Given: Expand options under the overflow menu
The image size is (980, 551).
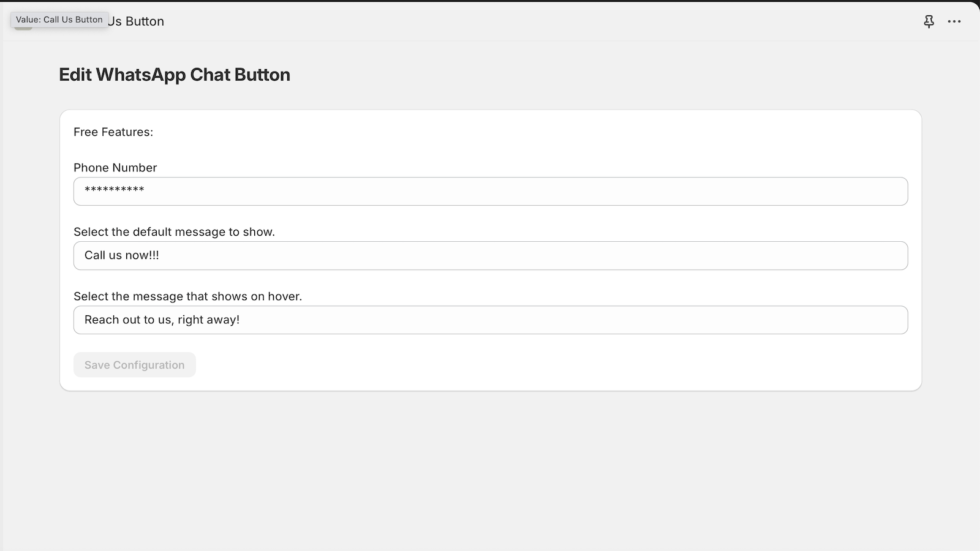Looking at the screenshot, I should pyautogui.click(x=954, y=21).
